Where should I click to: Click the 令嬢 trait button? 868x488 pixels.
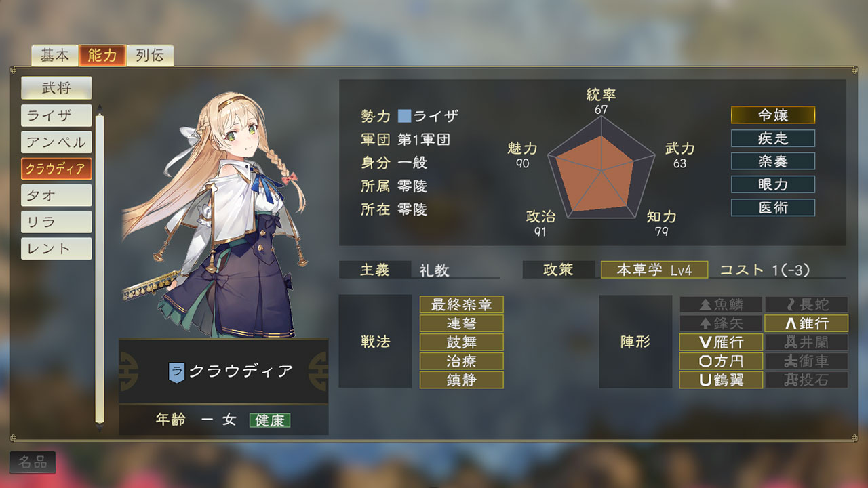(x=773, y=115)
